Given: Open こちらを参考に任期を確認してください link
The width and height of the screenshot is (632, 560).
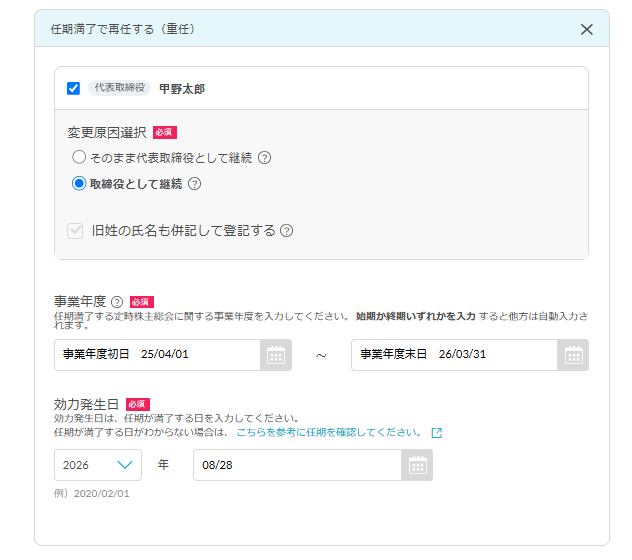Looking at the screenshot, I should pyautogui.click(x=328, y=433).
